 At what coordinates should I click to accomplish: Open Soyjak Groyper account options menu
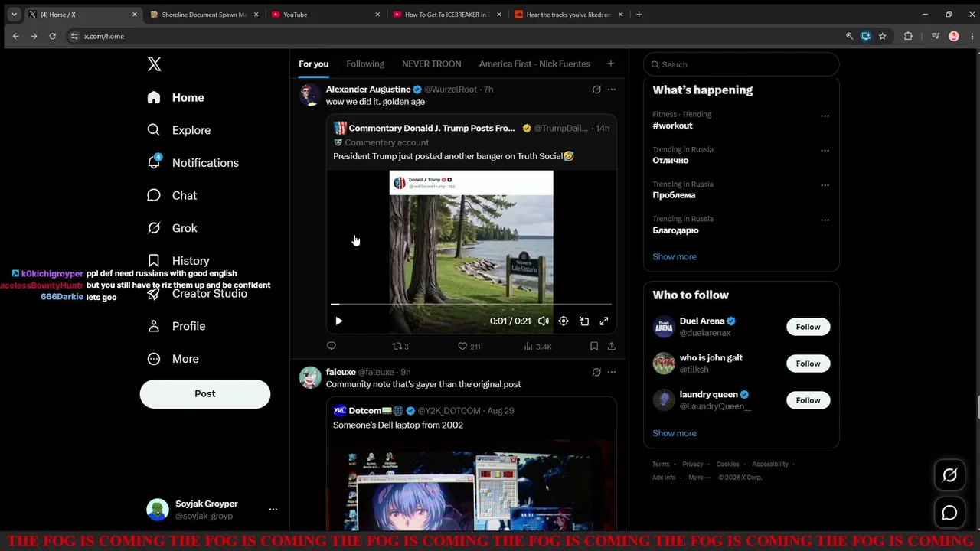[x=273, y=510]
